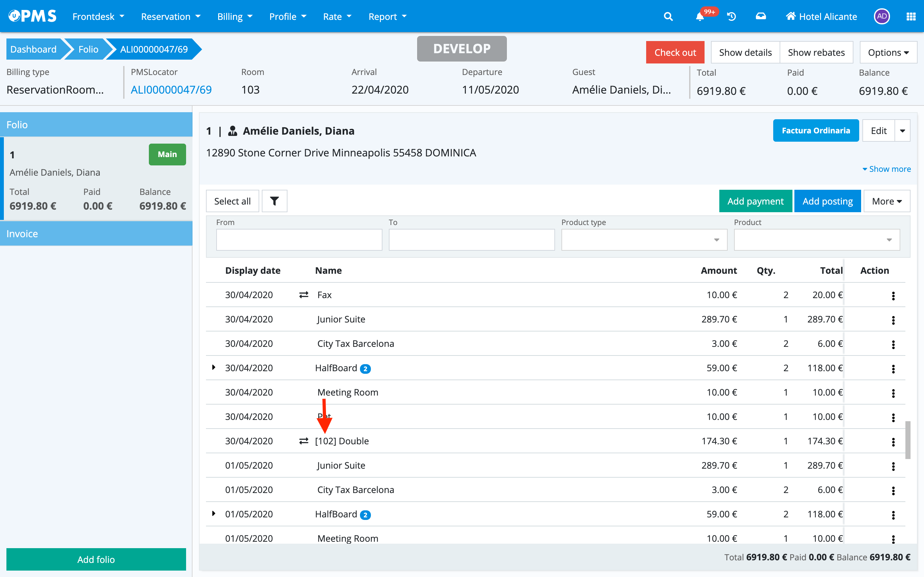Screen dimensions: 924x577
Task: Click the history clock icon
Action: point(731,16)
